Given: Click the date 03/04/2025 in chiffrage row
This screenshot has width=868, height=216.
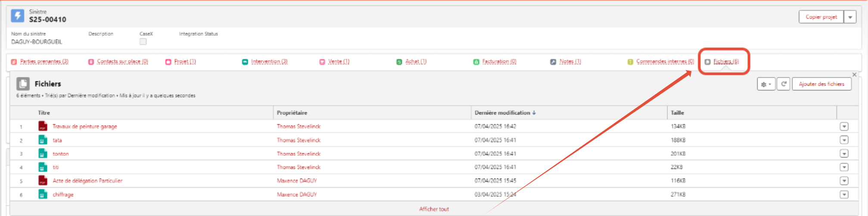Looking at the screenshot, I should [x=495, y=194].
